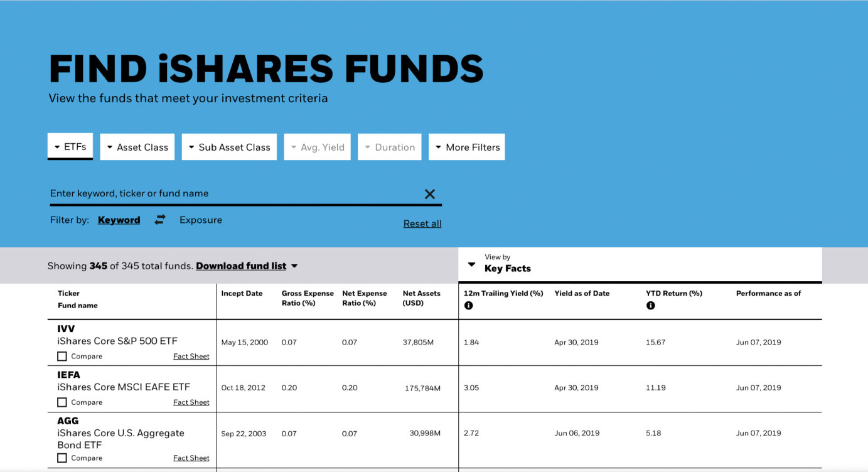The image size is (868, 472).
Task: Click info icon under 12m Trailing Yield
Action: 468,306
